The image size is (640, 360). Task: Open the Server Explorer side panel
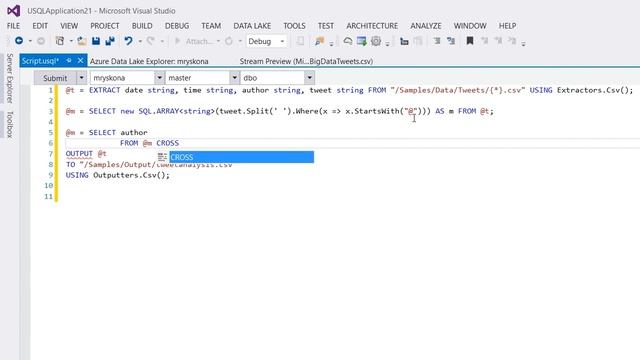pos(10,78)
